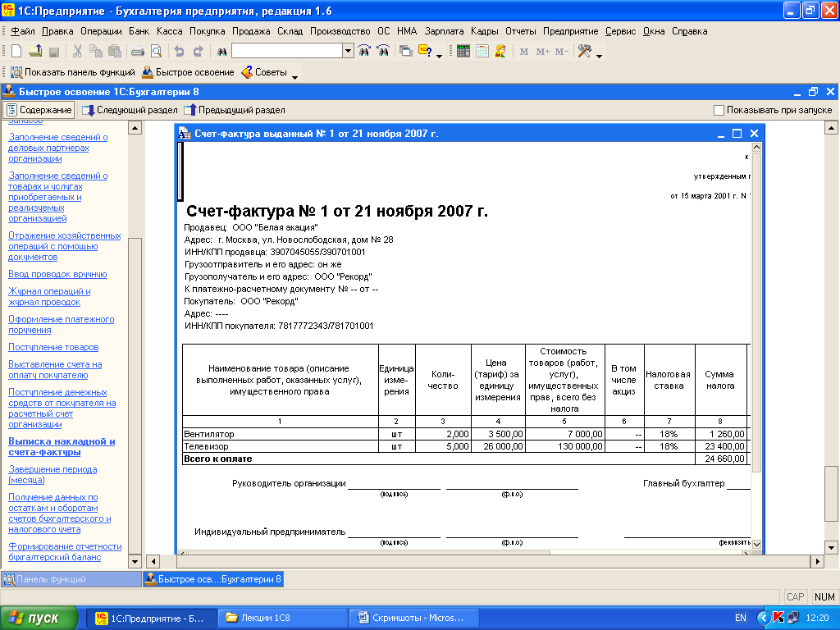The width and height of the screenshot is (840, 630).
Task: Open the Сервис menu
Action: pyautogui.click(x=620, y=31)
